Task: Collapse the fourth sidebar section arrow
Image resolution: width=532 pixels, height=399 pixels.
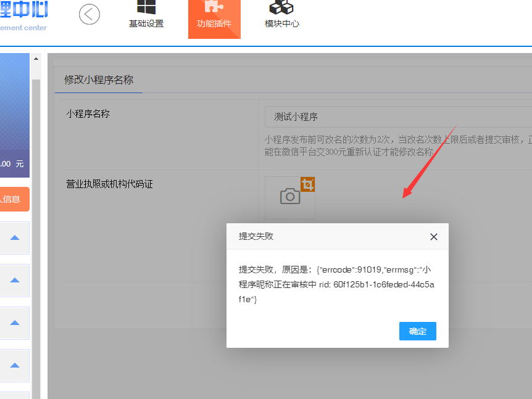Action: (x=15, y=365)
